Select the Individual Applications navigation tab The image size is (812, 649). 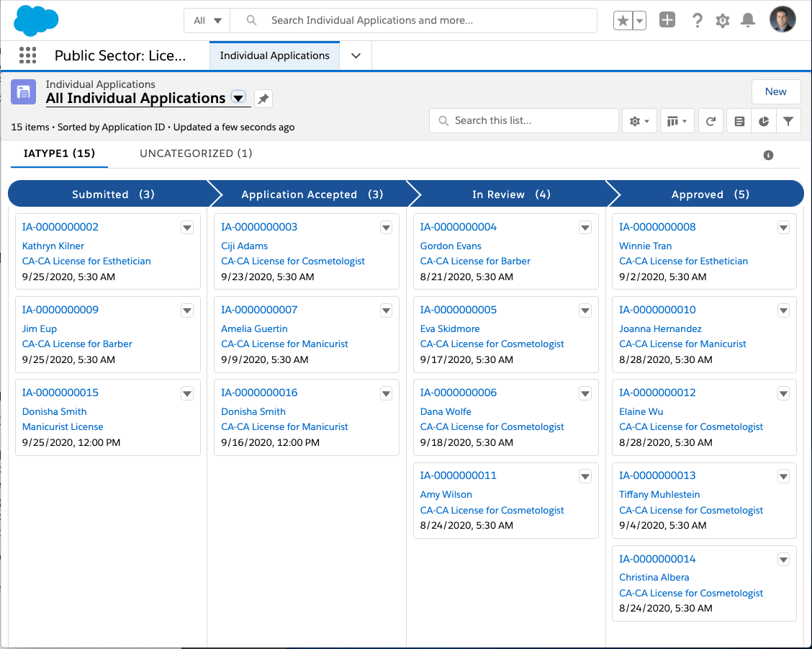click(x=274, y=55)
